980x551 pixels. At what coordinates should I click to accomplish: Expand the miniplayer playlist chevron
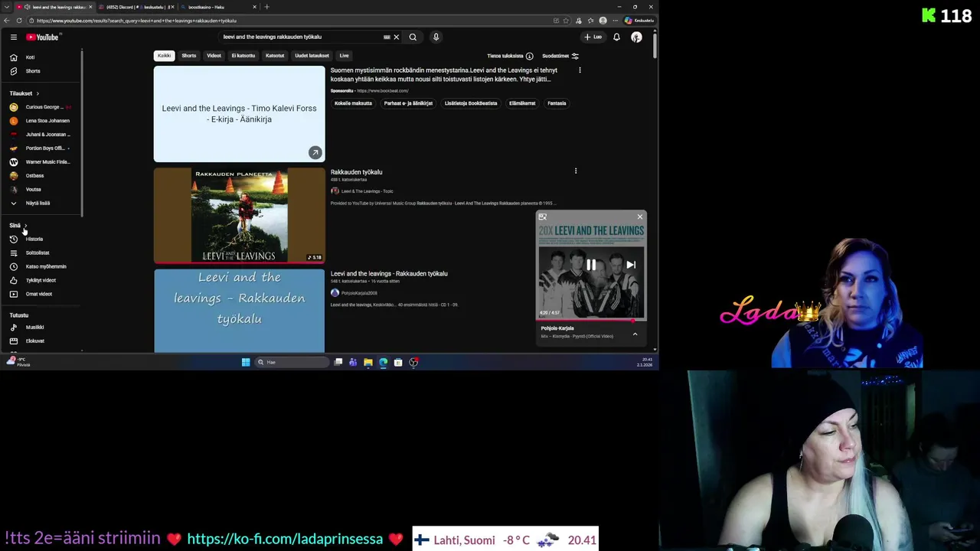tap(635, 334)
